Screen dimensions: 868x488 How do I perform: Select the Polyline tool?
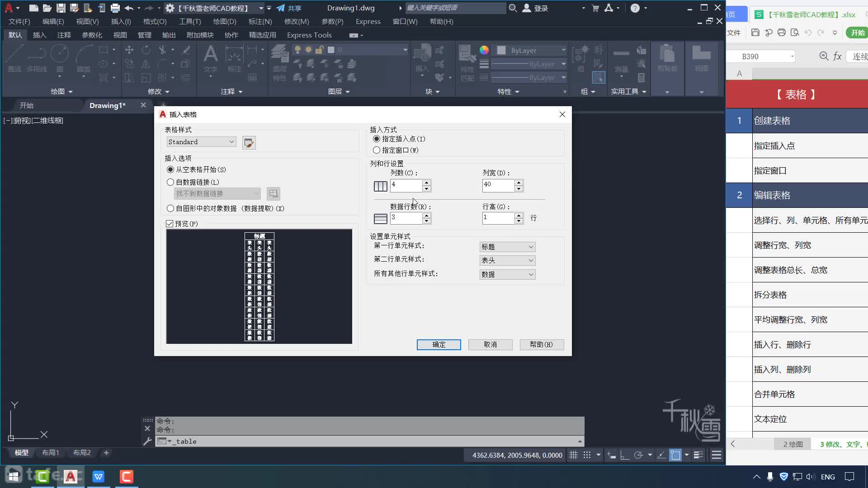tap(37, 59)
